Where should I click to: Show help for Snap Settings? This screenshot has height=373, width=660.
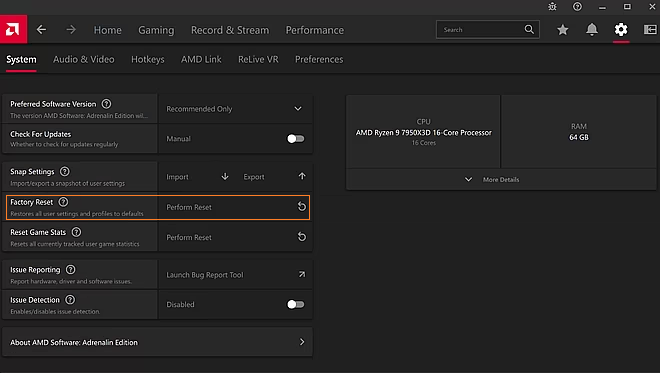click(x=64, y=171)
